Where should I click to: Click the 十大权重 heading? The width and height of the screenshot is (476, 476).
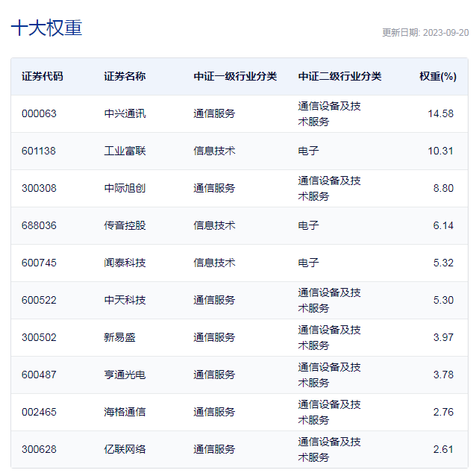46,28
